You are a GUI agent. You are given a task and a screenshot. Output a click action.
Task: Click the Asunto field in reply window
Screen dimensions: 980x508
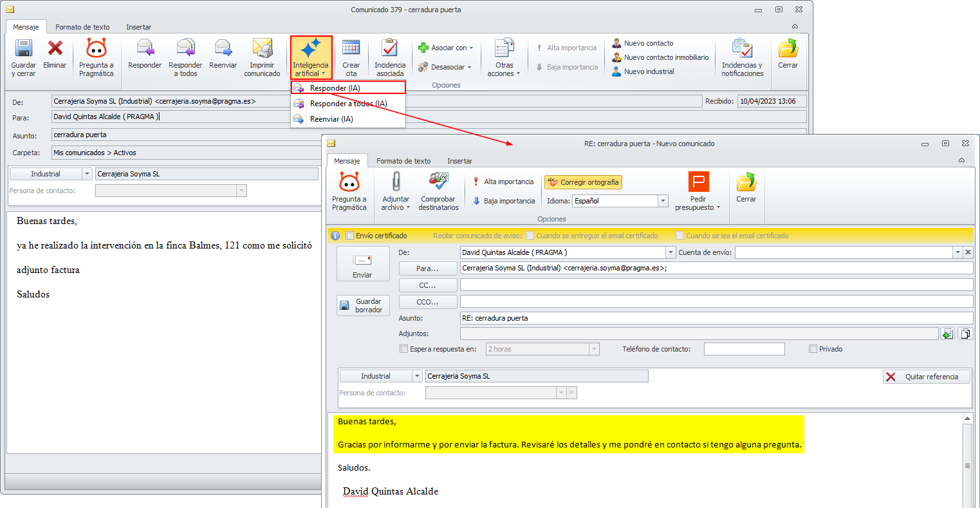716,318
